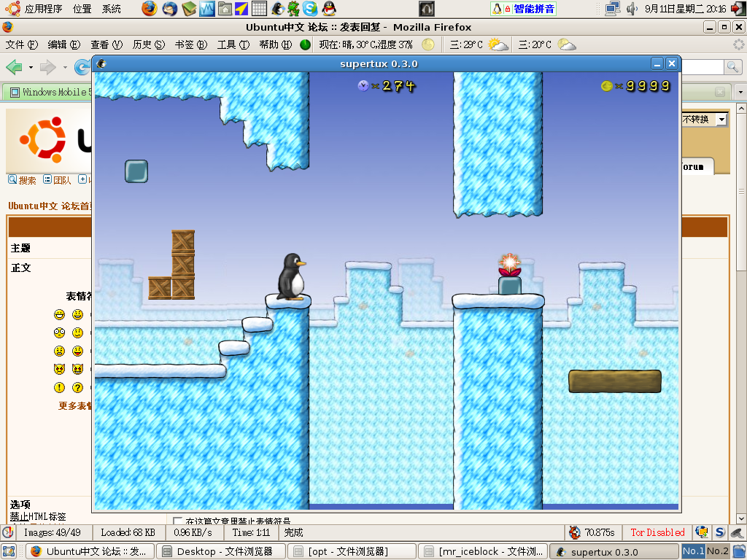Image resolution: width=747 pixels, height=560 pixels.
Task: Open the QQ penguin launcher
Action: pos(329,9)
